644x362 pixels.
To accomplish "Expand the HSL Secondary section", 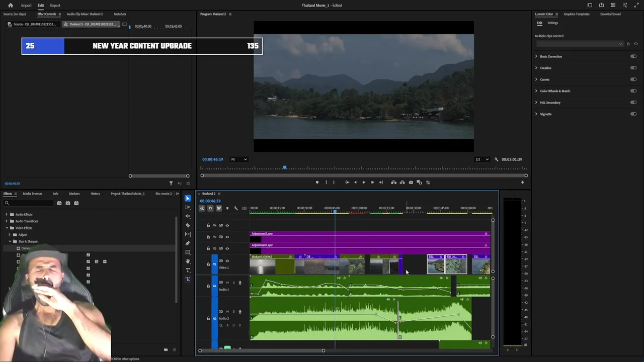I will tap(536, 103).
